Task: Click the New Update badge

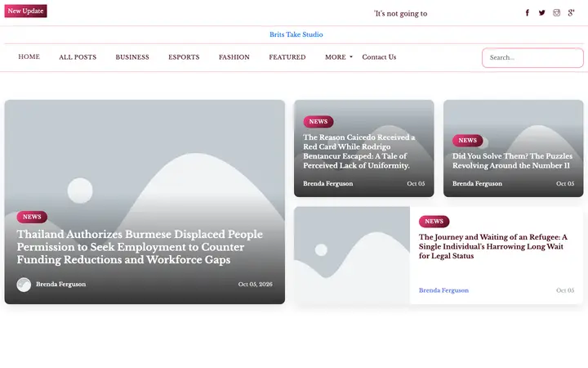Action: coord(25,11)
